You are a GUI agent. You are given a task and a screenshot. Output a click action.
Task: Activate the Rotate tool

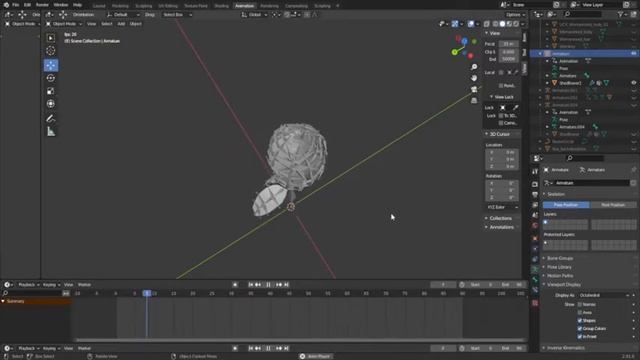pyautogui.click(x=51, y=78)
